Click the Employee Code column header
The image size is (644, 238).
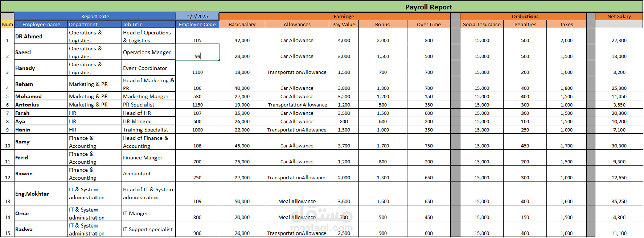point(197,24)
